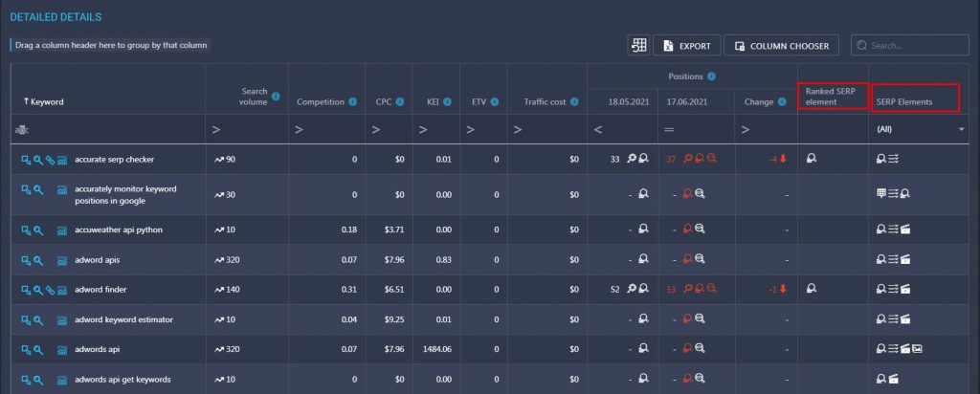The width and height of the screenshot is (980, 394).
Task: Click the KEI info icon
Action: coord(448,101)
